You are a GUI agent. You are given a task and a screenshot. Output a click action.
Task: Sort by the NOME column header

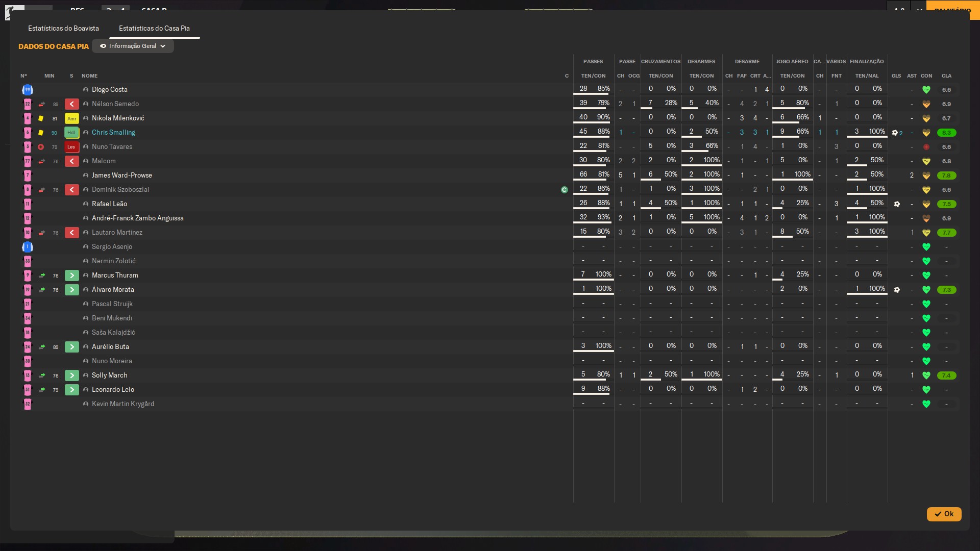click(89, 76)
